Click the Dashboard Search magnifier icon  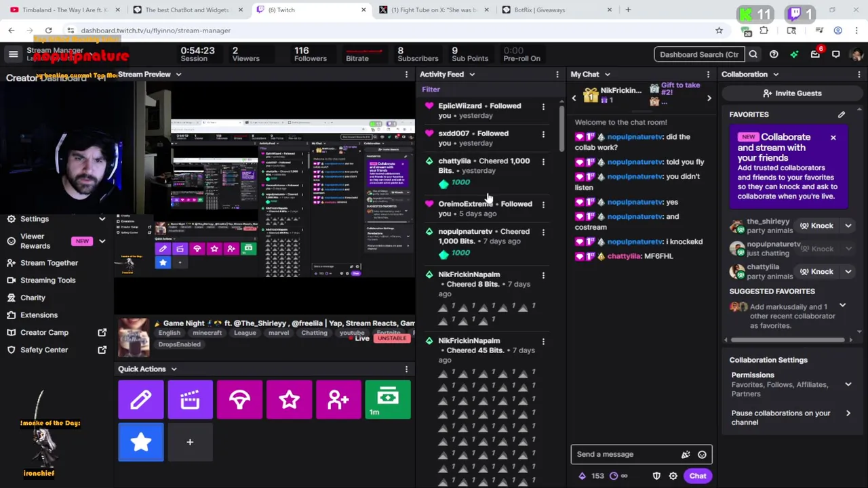point(753,54)
